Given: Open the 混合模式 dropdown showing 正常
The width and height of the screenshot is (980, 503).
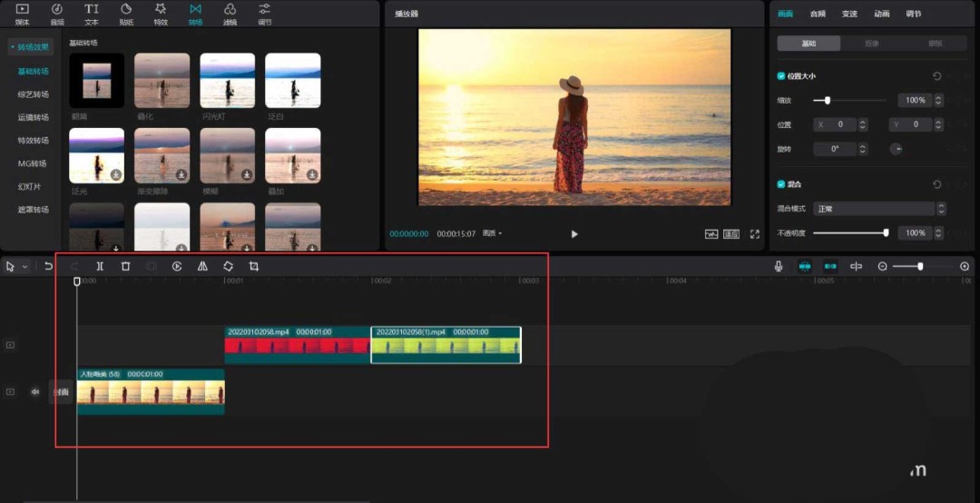Looking at the screenshot, I should [x=874, y=209].
